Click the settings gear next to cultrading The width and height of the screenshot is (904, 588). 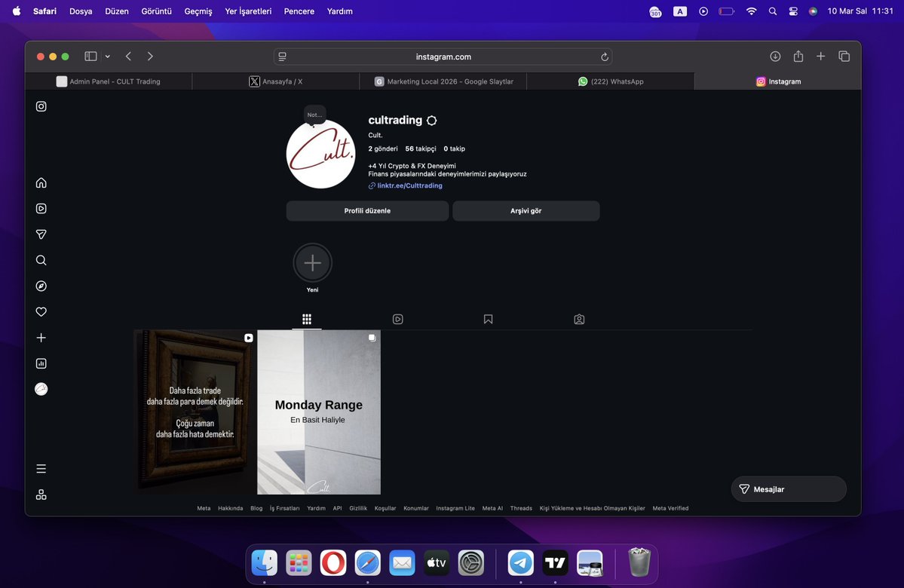[432, 121]
